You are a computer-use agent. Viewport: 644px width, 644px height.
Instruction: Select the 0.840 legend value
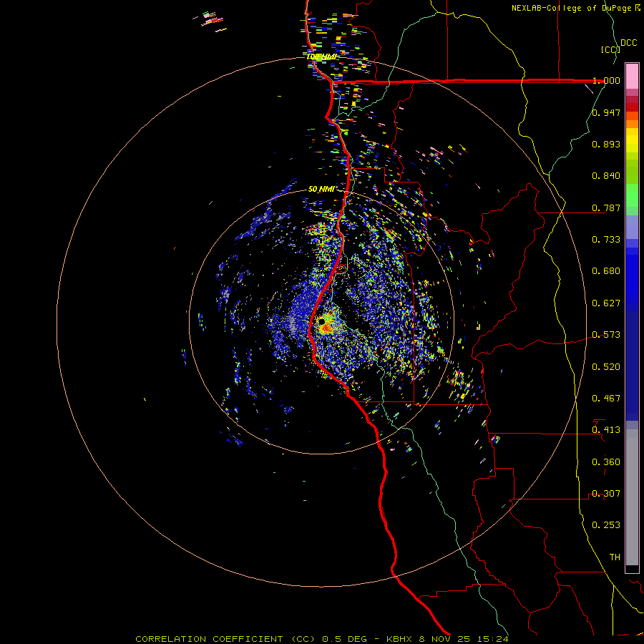pyautogui.click(x=606, y=176)
